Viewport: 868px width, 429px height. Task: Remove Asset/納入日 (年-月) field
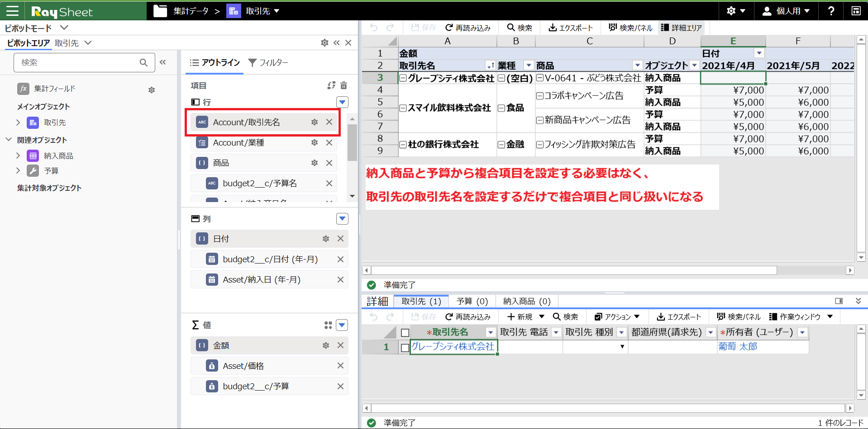click(x=340, y=279)
